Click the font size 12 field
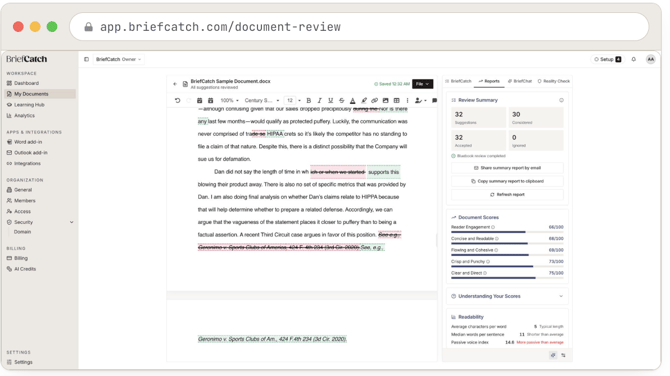This screenshot has width=670, height=376. (x=290, y=100)
